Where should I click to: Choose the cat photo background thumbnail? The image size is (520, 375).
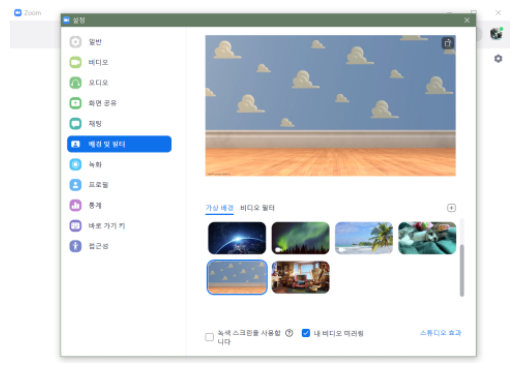coord(427,238)
